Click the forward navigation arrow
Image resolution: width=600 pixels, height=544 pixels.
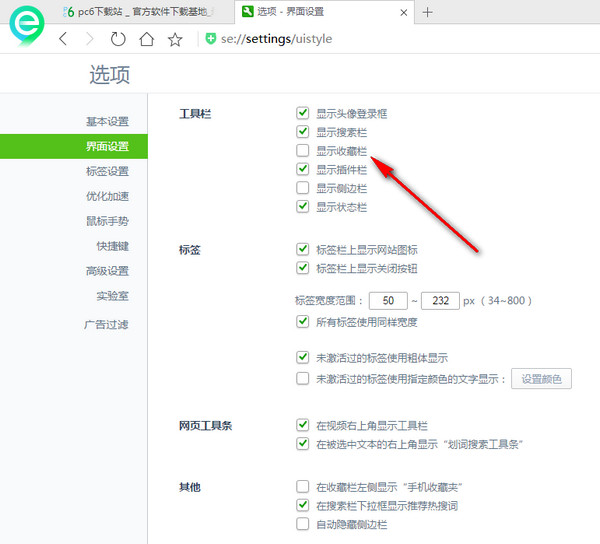coord(90,39)
